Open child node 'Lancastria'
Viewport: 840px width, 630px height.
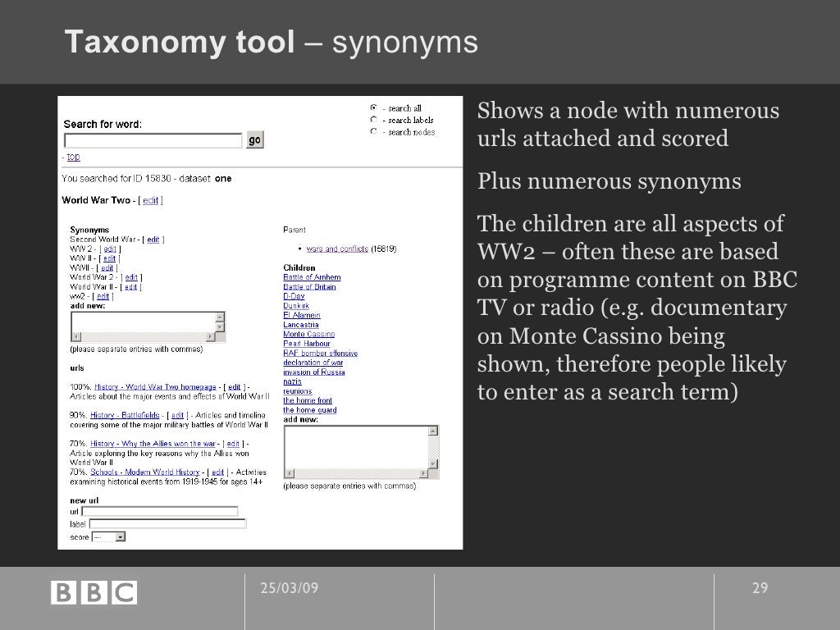tap(300, 325)
